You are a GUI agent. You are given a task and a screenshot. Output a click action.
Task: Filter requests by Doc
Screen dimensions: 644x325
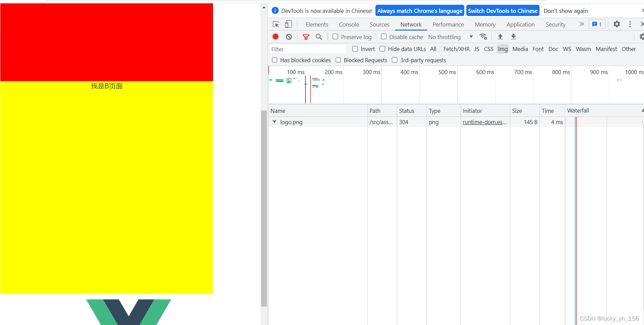coord(553,49)
